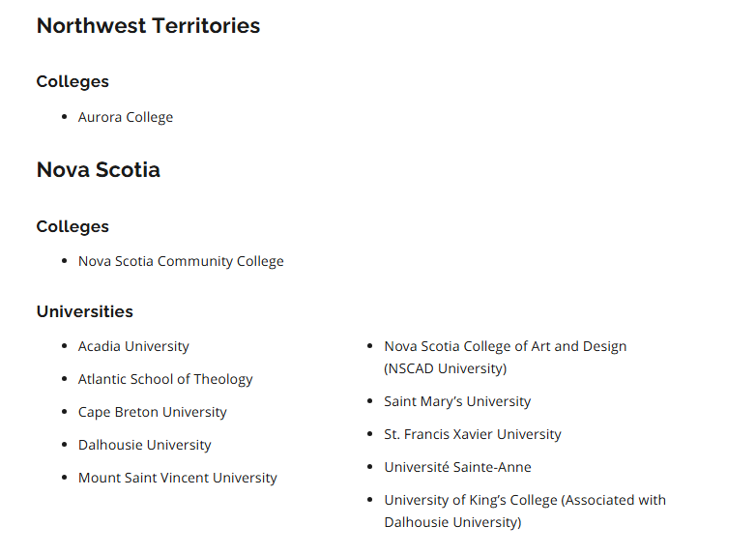This screenshot has width=756, height=555.
Task: Select Cape Breton University
Action: click(153, 412)
